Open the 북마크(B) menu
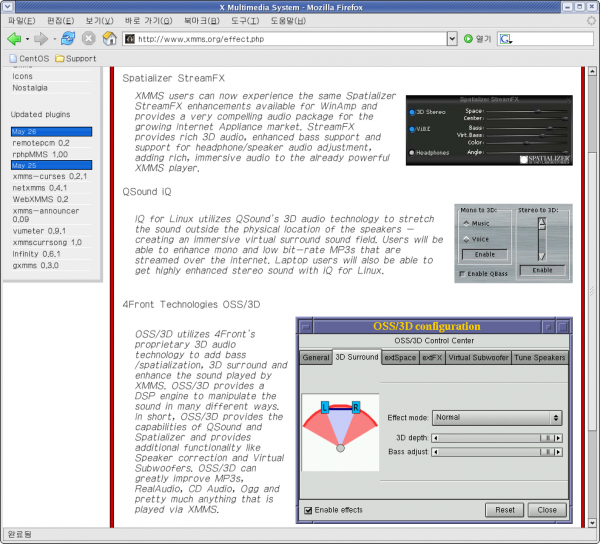This screenshot has width=600, height=544. (x=202, y=21)
